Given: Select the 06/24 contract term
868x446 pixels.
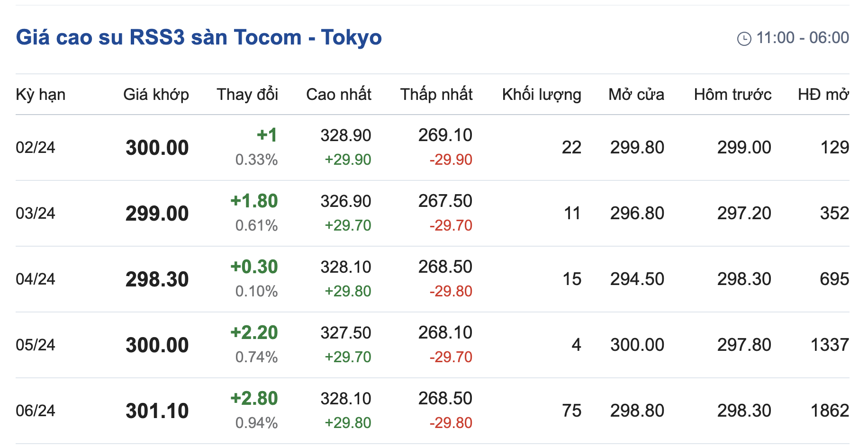Looking at the screenshot, I should coord(36,411).
